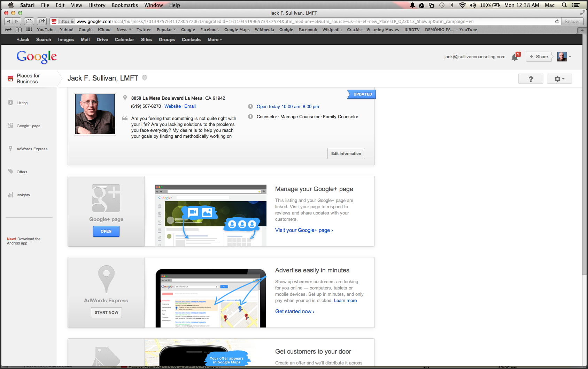This screenshot has width=588, height=369.
Task: Open Time Machine menu bar icon
Action: (442, 5)
